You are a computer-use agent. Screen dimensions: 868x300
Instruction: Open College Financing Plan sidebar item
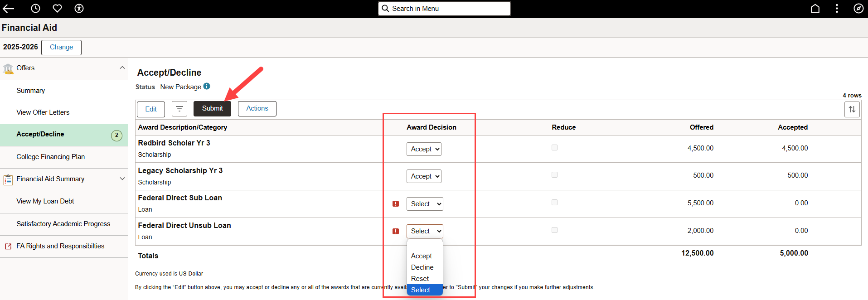tap(64, 157)
